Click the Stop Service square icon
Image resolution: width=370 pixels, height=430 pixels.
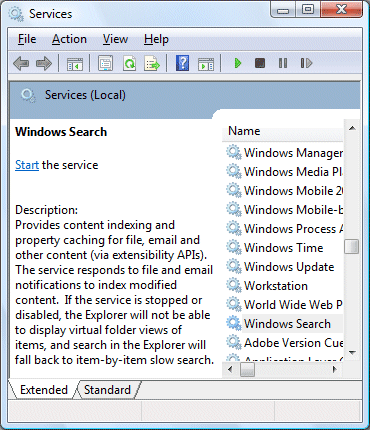(260, 63)
